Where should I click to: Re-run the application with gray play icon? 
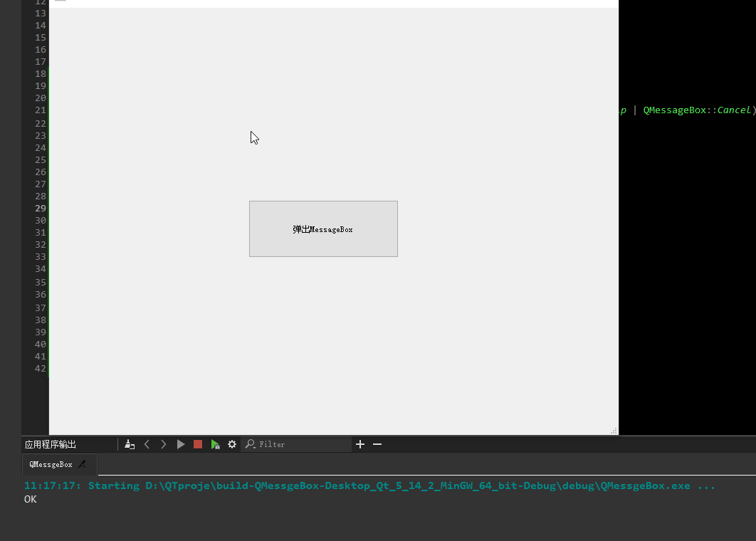point(181,444)
